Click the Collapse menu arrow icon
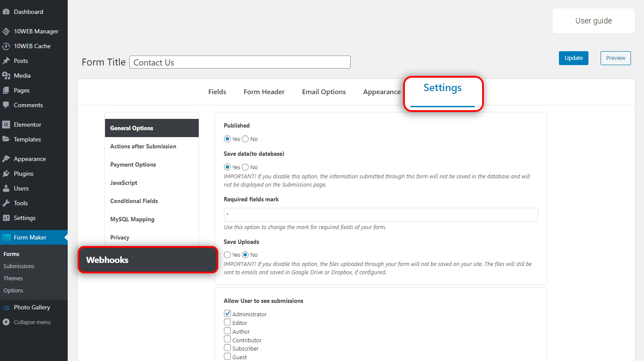 (6, 322)
